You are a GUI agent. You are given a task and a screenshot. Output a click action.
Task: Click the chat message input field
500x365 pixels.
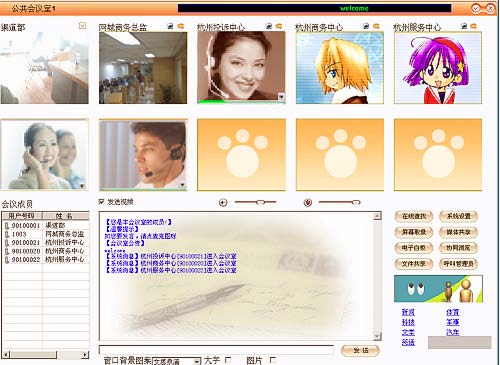pos(216,350)
